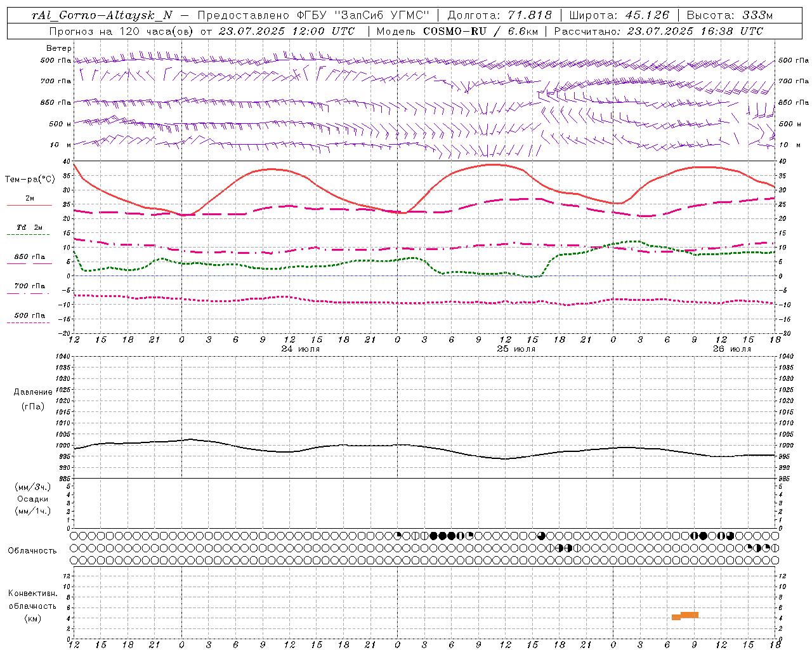Click the model label 'COSMO-RU / 6.6км'
Image resolution: width=812 pixels, height=650 pixels.
pyautogui.click(x=480, y=31)
